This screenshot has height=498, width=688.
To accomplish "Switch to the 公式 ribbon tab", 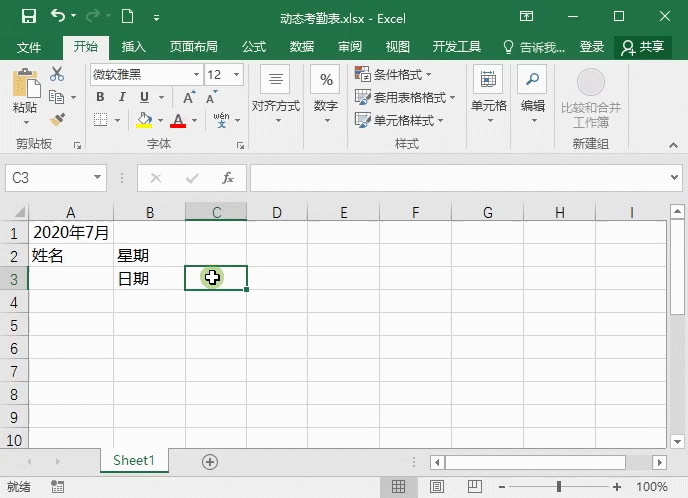I will point(254,47).
